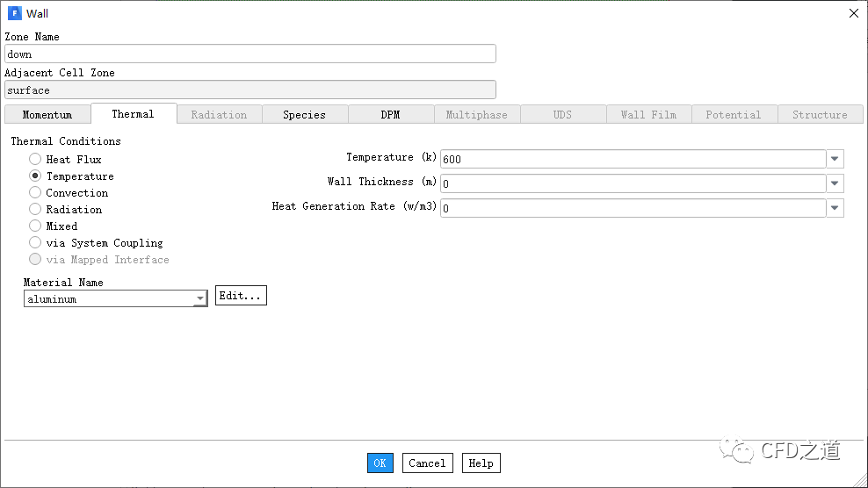This screenshot has width=868, height=488.
Task: Click the Cancel button
Action: (x=427, y=463)
